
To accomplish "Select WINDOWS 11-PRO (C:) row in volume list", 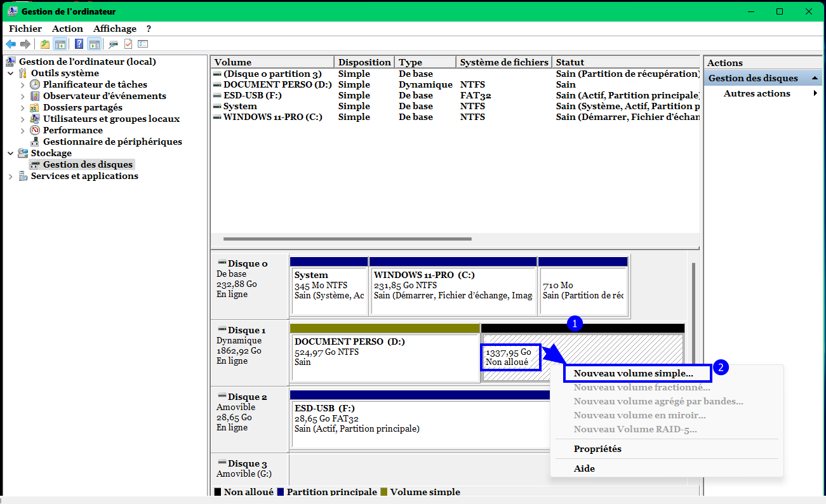I will (x=455, y=117).
